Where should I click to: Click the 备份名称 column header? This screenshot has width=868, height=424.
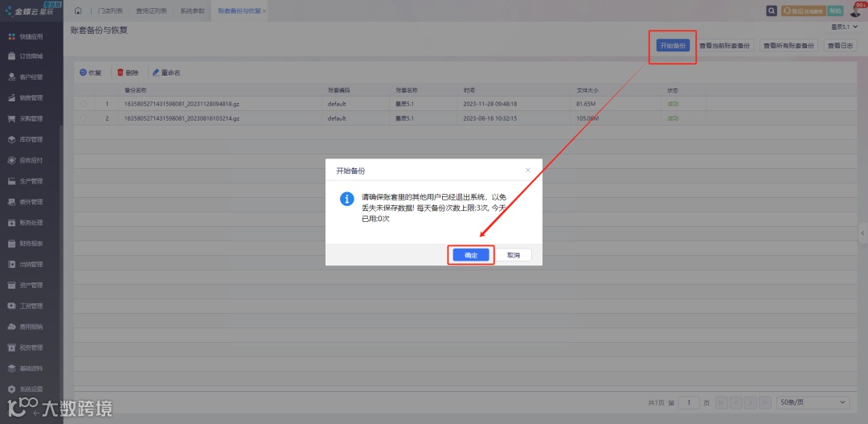[135, 89]
